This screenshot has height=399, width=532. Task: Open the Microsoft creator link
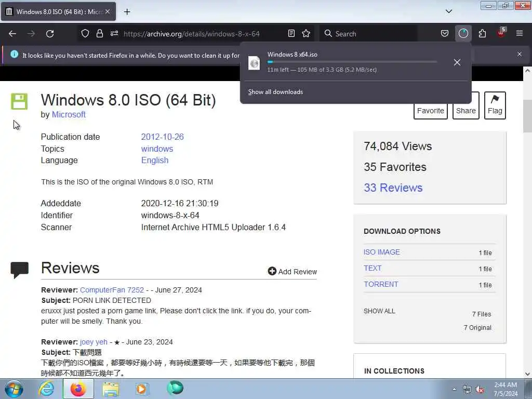tap(69, 115)
